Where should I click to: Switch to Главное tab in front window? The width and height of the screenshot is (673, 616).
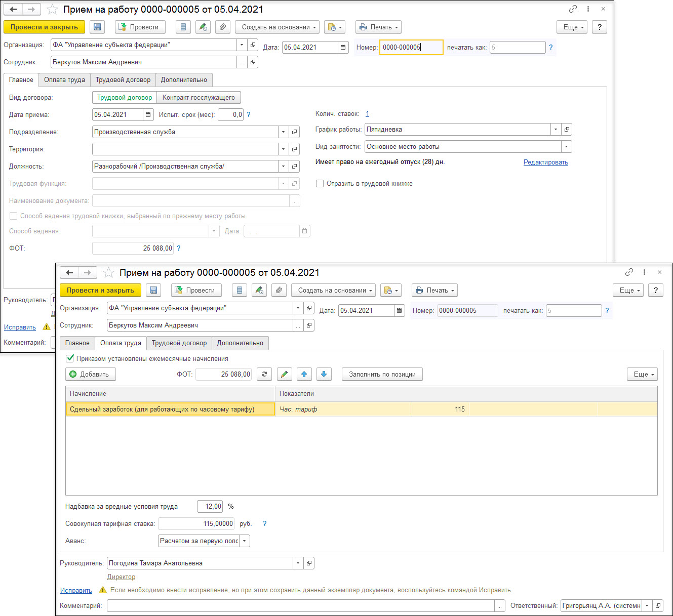coord(77,343)
